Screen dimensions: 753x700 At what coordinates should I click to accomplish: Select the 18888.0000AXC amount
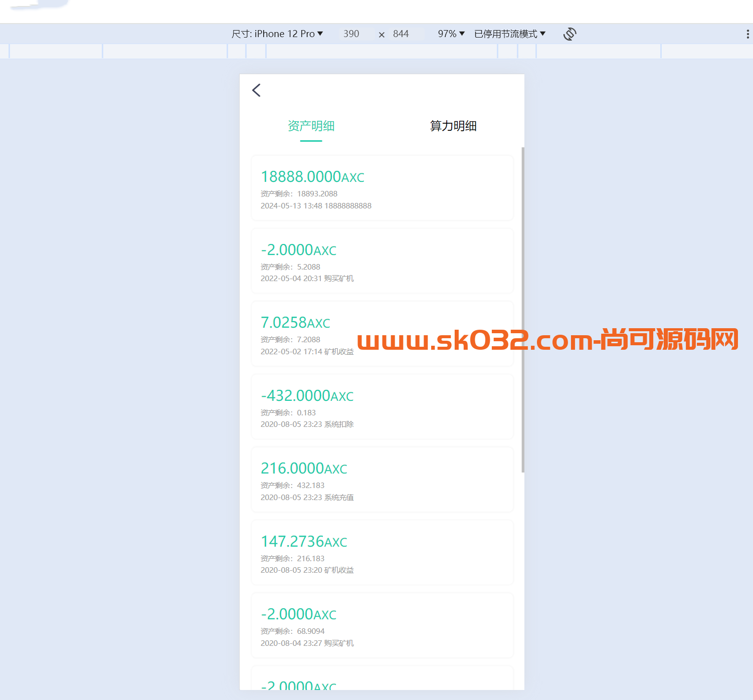(312, 176)
